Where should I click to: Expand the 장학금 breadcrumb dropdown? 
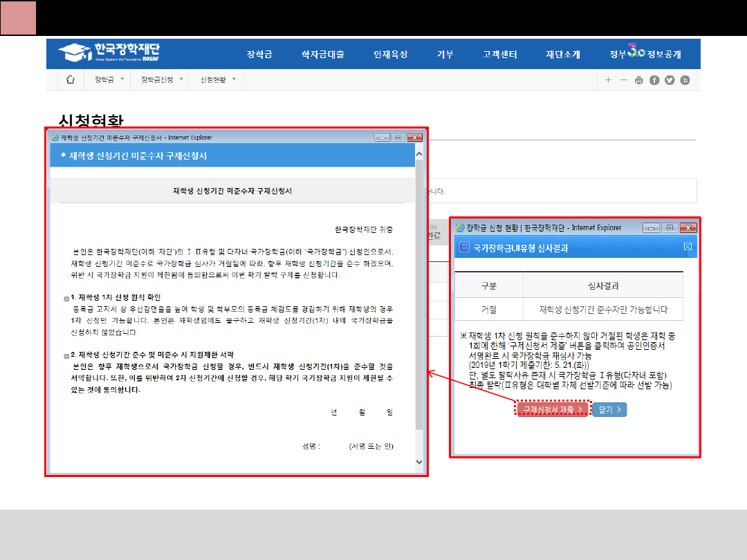click(x=109, y=80)
